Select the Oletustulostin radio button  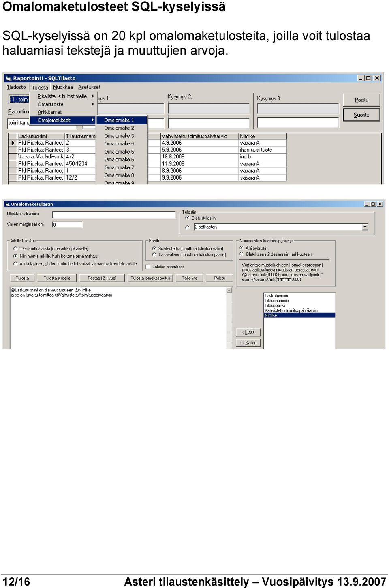coord(187,218)
